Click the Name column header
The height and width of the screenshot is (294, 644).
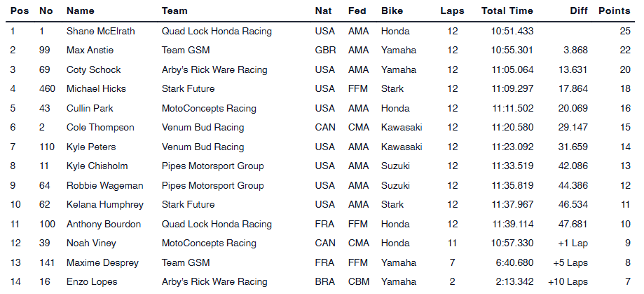(80, 11)
